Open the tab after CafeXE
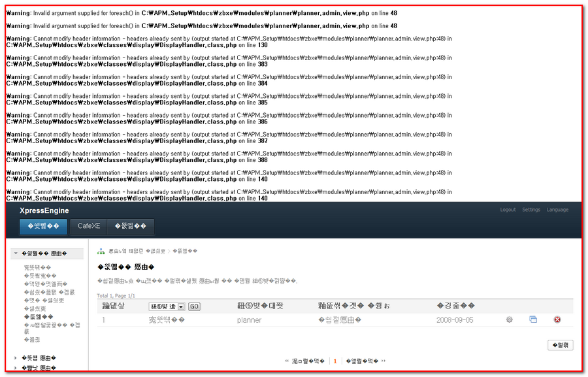Screen dimensions: 588x377 [131, 226]
